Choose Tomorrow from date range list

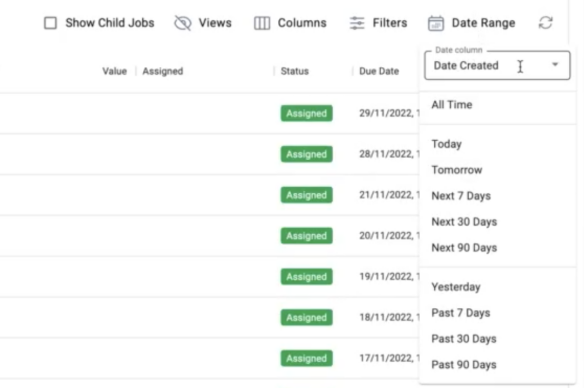pos(457,170)
